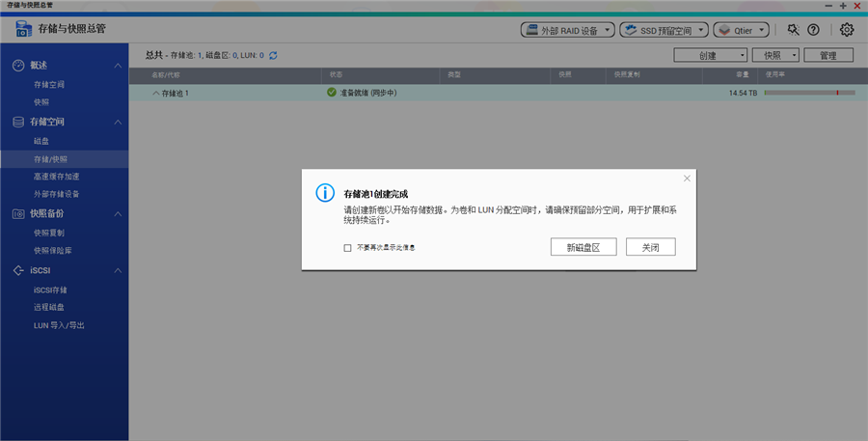Open the 外部 RAID 设备 dropdown

pyautogui.click(x=568, y=30)
